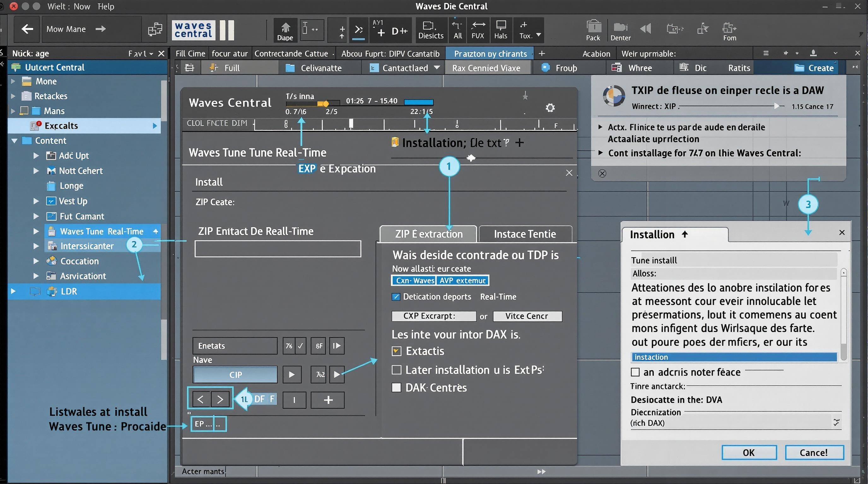Click the Cxn- Waves button
868x484 pixels.
(414, 280)
